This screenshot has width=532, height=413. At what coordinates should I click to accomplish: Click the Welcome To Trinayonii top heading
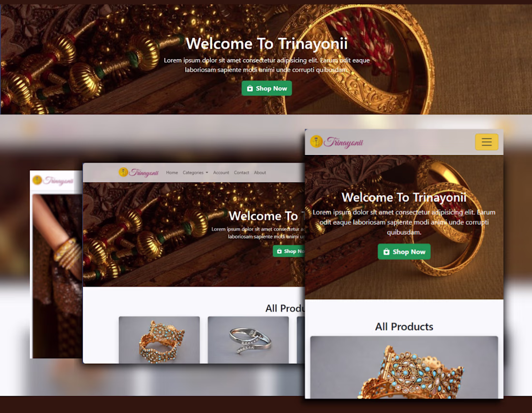(266, 44)
